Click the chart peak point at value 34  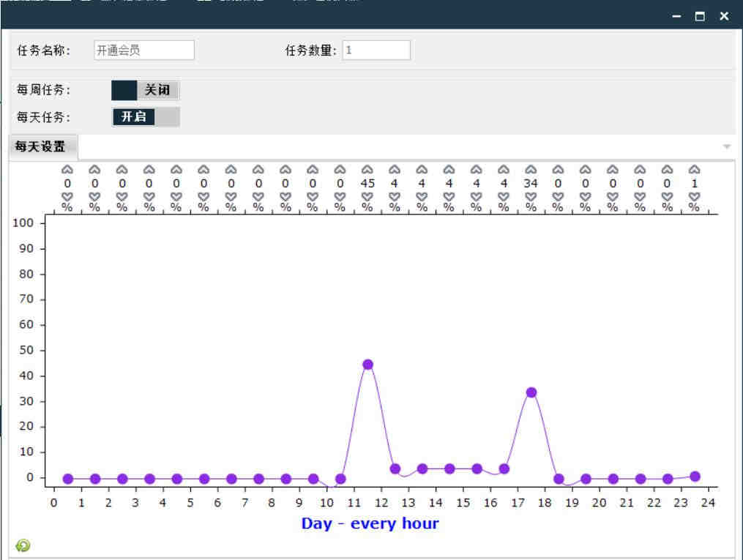point(531,392)
